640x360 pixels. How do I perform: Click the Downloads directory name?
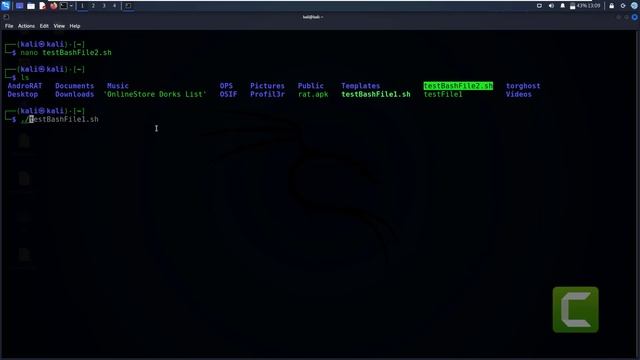click(75, 94)
